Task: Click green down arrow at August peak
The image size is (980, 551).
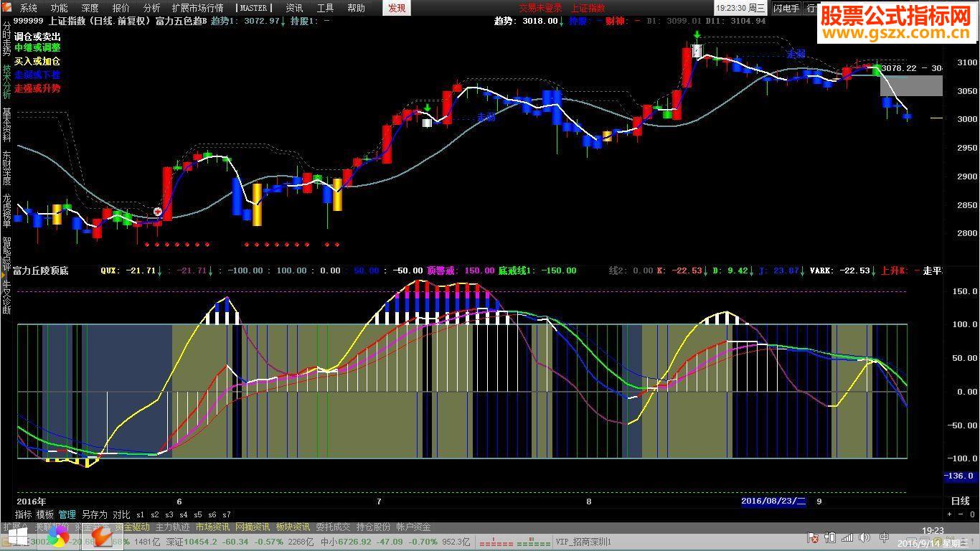Action: [697, 34]
